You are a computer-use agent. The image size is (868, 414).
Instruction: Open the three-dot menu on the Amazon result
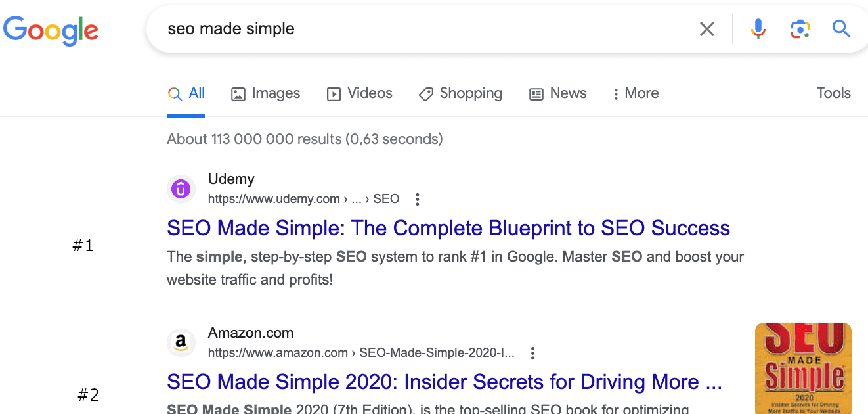(532, 353)
